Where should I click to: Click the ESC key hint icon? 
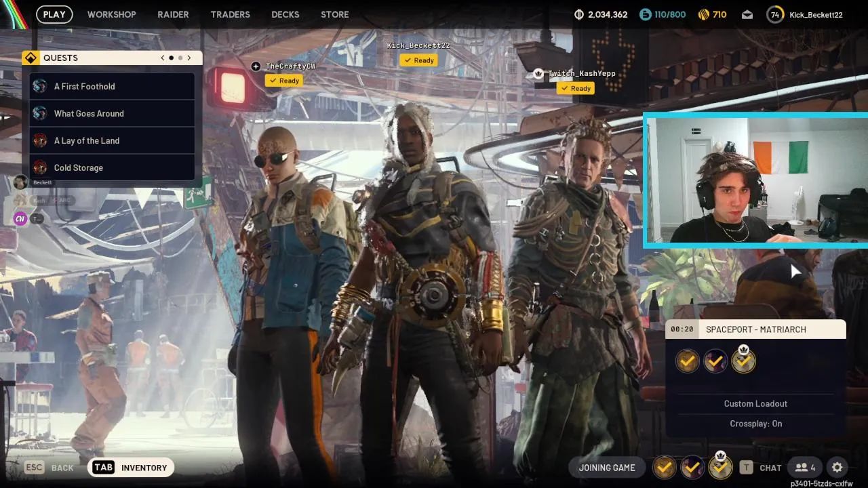[35, 468]
